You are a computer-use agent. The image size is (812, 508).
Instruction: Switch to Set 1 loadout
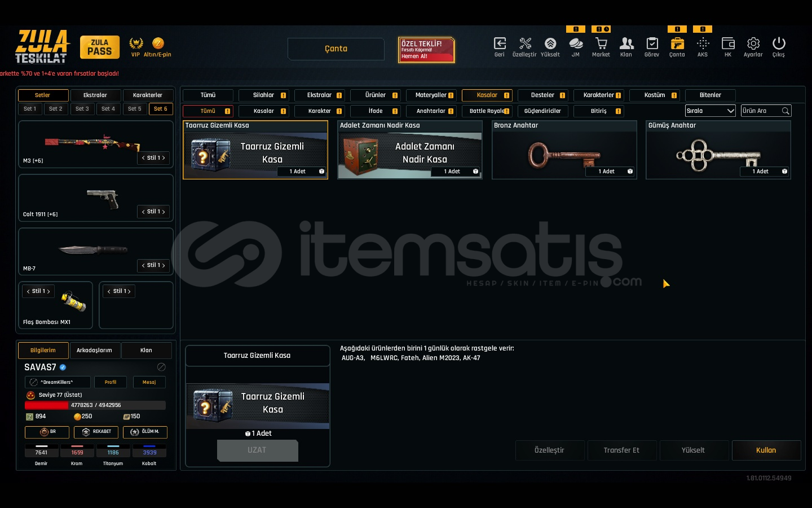click(30, 109)
